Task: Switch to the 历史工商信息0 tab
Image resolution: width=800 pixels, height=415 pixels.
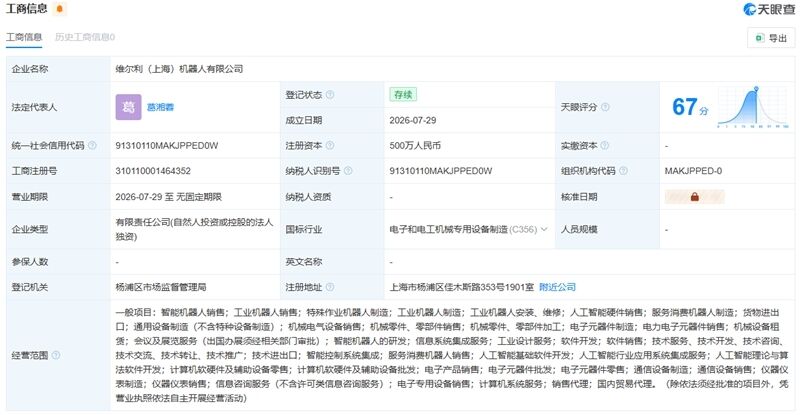Action: point(85,37)
